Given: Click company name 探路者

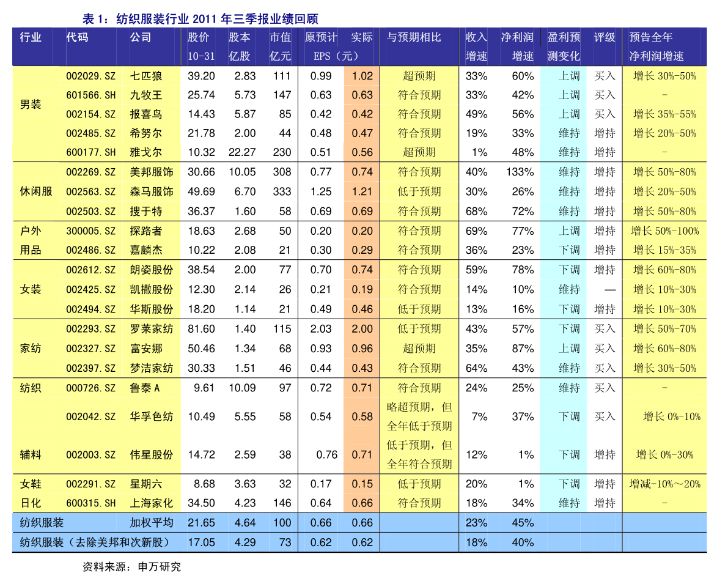Looking at the screenshot, I should [x=146, y=231].
